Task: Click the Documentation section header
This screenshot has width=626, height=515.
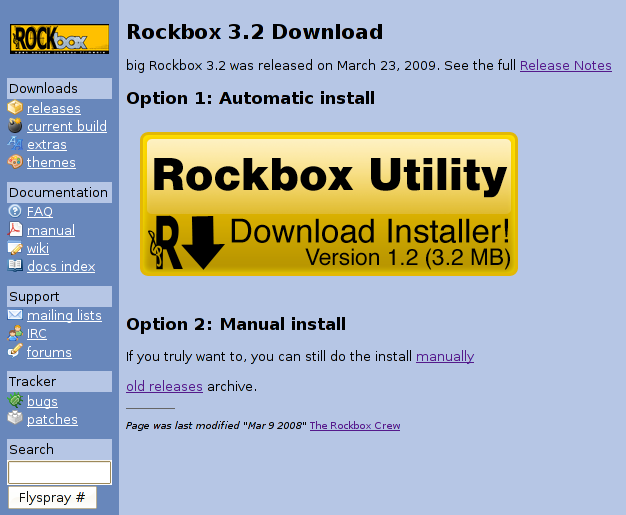Action: click(x=59, y=192)
